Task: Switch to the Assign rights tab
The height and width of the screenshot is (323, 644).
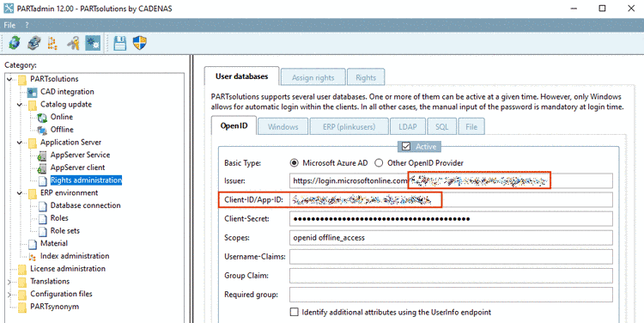Action: tap(313, 77)
